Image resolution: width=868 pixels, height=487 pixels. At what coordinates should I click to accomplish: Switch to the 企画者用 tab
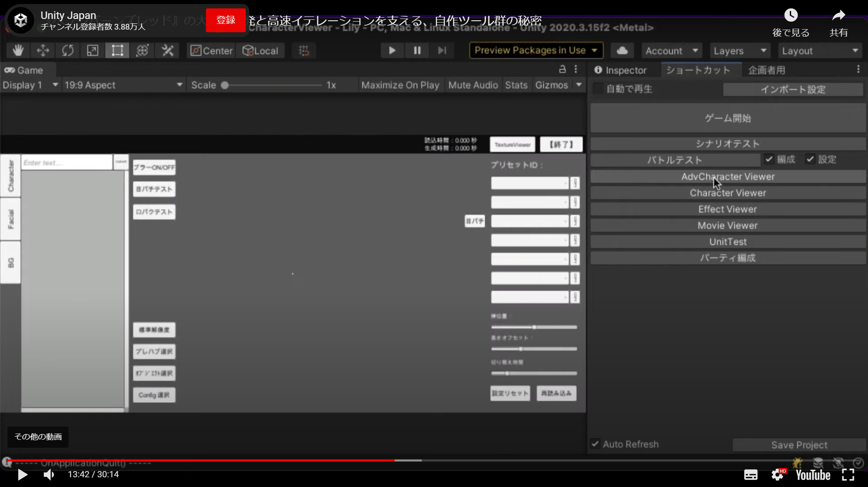click(766, 70)
